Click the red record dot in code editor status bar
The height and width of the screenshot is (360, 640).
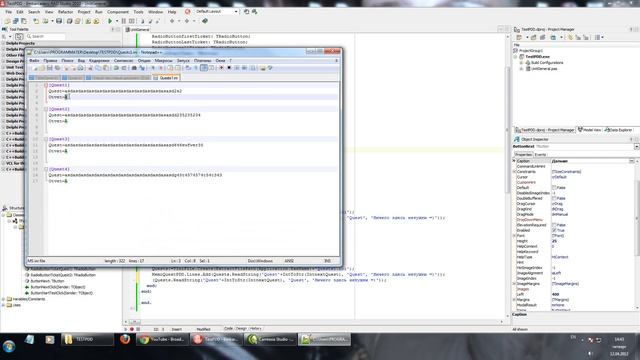(x=132, y=329)
